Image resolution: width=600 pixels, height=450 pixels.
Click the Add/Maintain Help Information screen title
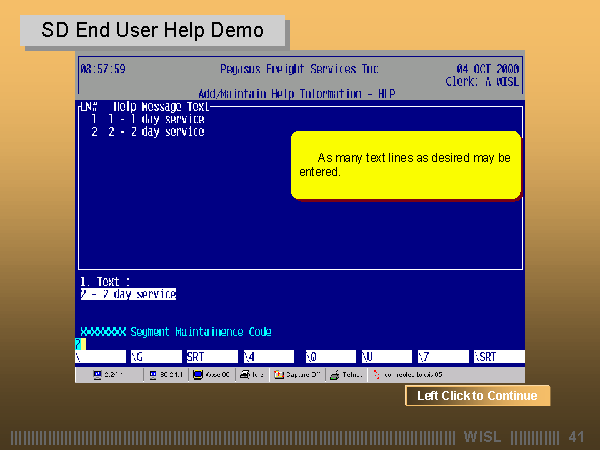click(x=299, y=93)
